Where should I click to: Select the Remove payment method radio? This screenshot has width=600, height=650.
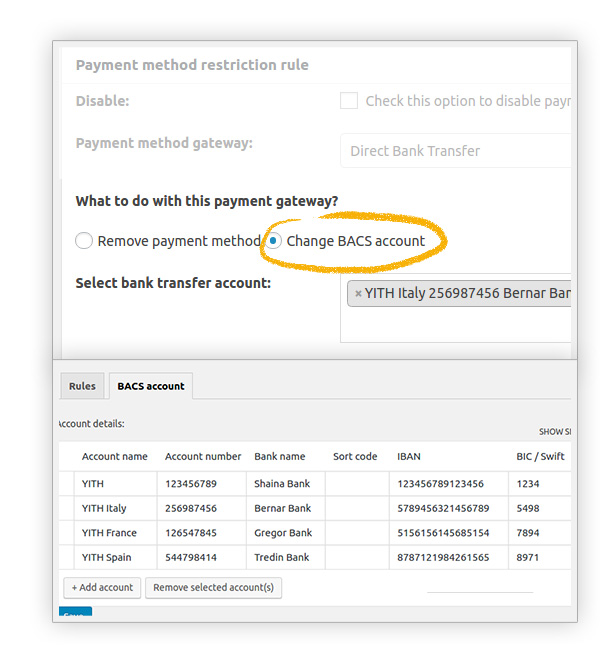click(84, 241)
